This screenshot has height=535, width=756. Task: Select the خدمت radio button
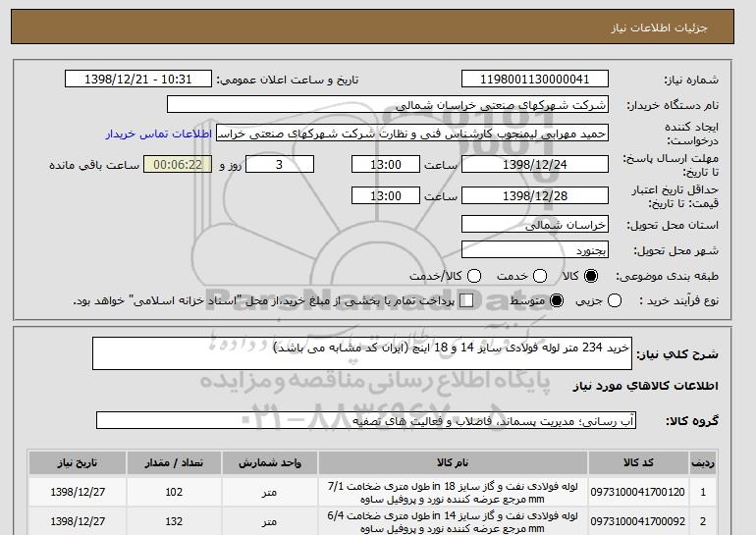[x=540, y=276]
